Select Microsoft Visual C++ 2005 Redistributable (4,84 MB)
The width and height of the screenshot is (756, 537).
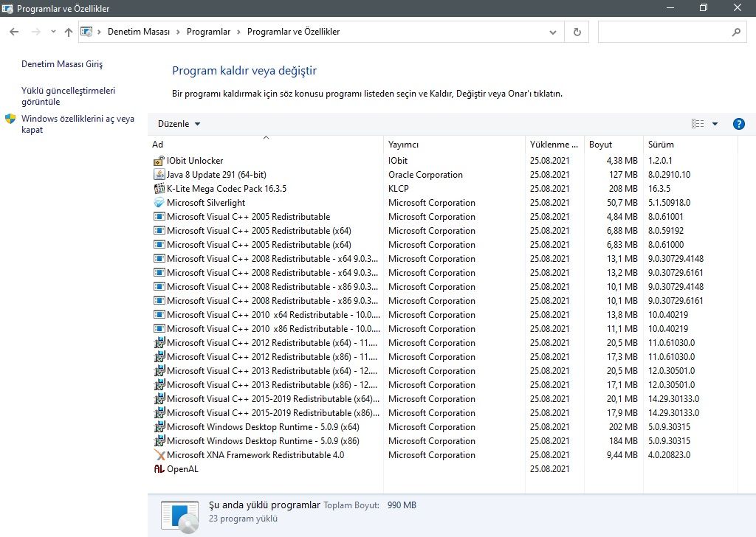pos(443,217)
